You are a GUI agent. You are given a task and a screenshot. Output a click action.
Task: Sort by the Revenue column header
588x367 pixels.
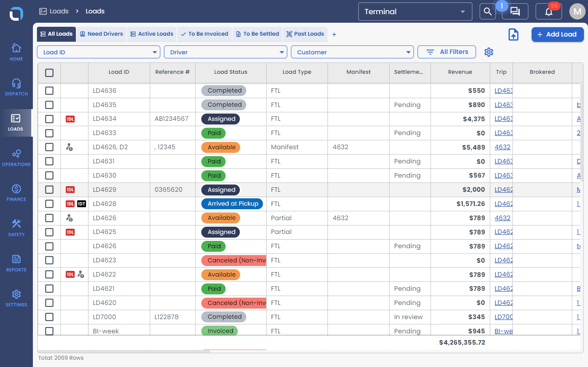click(x=460, y=72)
